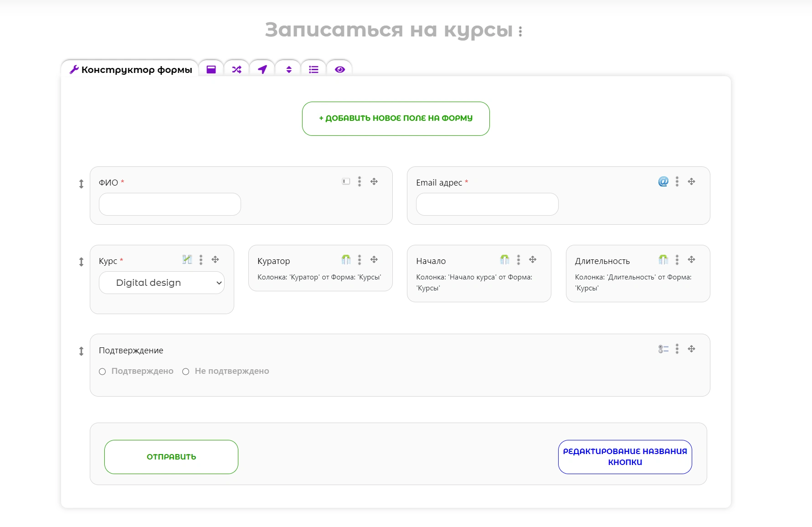The image size is (812, 527).
Task: Click the move handle of Email адрес field
Action: (691, 181)
